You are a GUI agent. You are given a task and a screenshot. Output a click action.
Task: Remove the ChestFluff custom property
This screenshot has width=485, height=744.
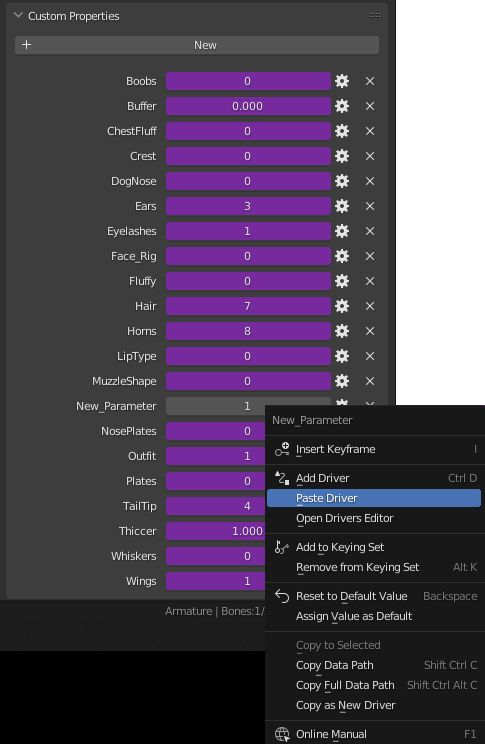coord(370,131)
